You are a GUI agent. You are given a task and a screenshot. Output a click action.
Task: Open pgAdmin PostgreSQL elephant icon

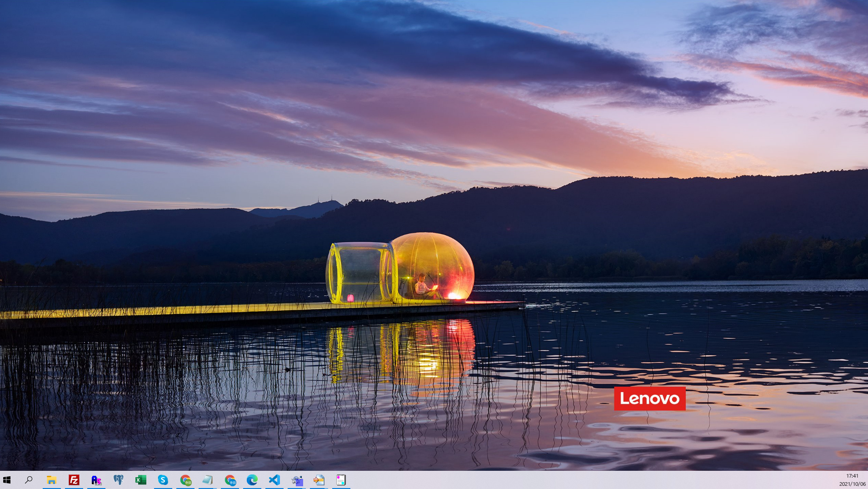pos(118,480)
